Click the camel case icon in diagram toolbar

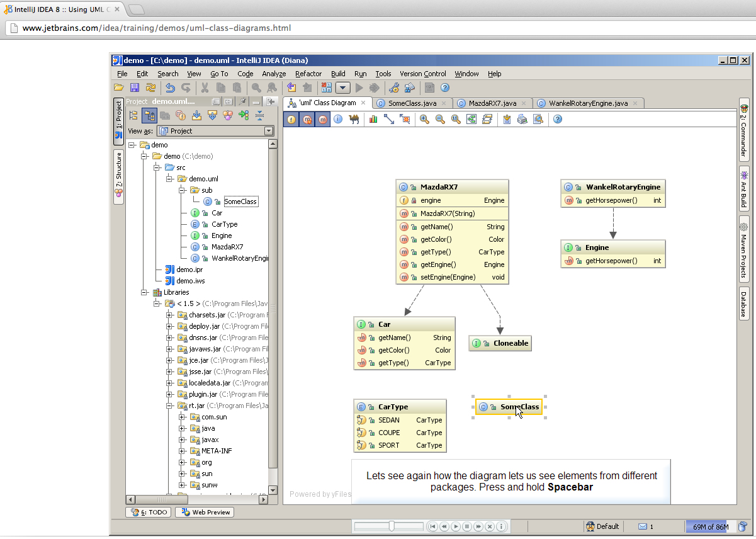click(354, 119)
